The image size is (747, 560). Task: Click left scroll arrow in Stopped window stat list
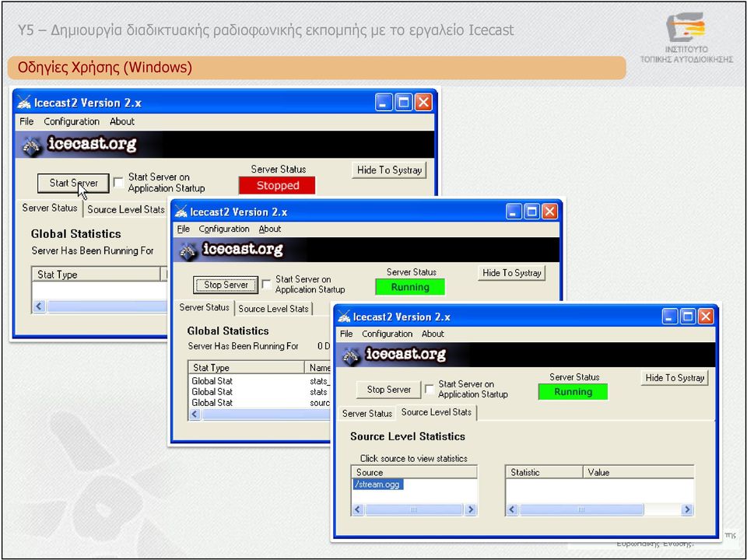coord(39,306)
